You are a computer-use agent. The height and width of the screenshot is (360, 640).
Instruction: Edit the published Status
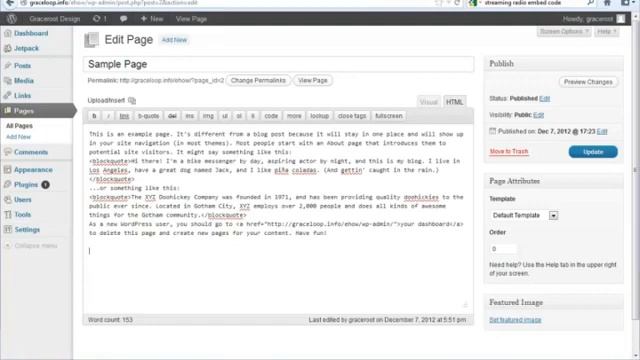tap(544, 99)
